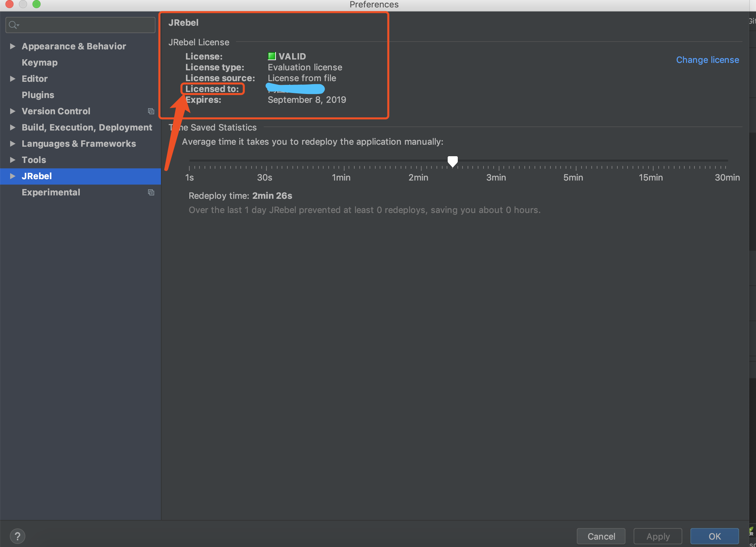Click the 15min label under the slider
The width and height of the screenshot is (756, 547).
coord(651,177)
